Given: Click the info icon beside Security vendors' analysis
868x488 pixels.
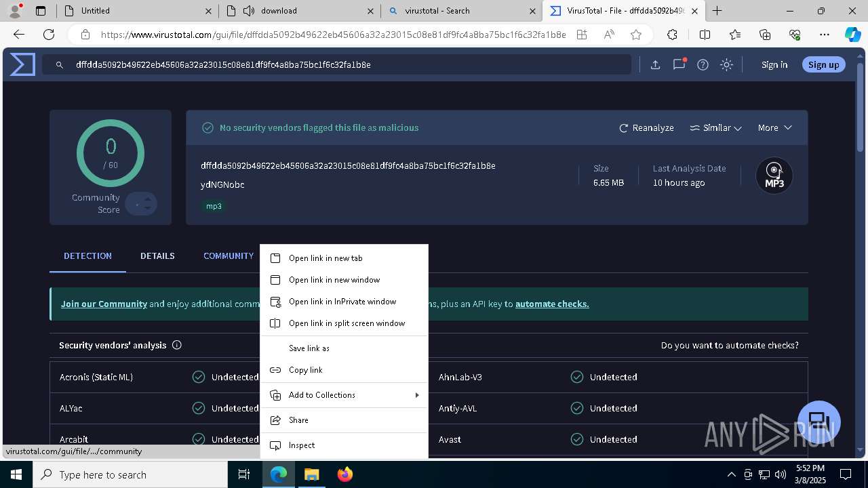Looking at the screenshot, I should coord(177,345).
